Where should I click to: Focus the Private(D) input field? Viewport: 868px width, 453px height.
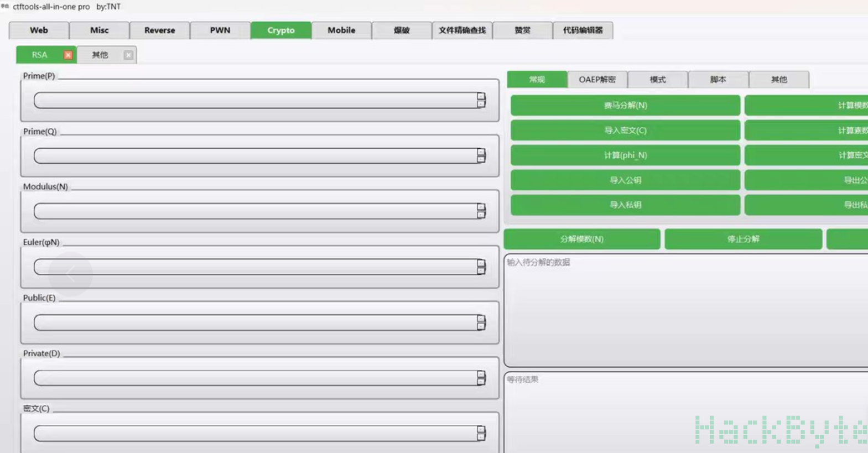point(260,378)
